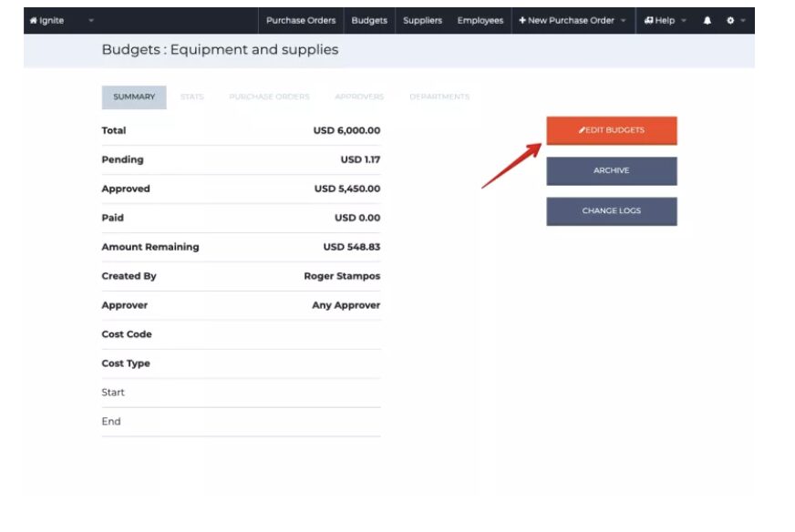
Task: Click the Ignite home icon
Action: (34, 20)
